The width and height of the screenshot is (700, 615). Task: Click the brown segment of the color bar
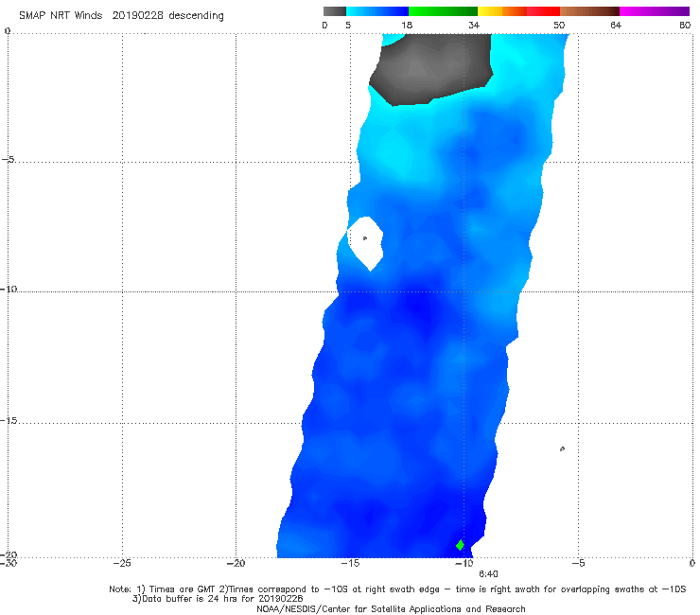589,11
